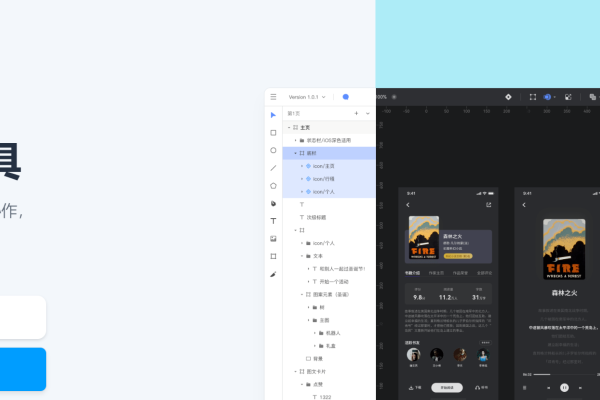Select the icon/行情 component layer
The image size is (600, 400).
(x=329, y=179)
